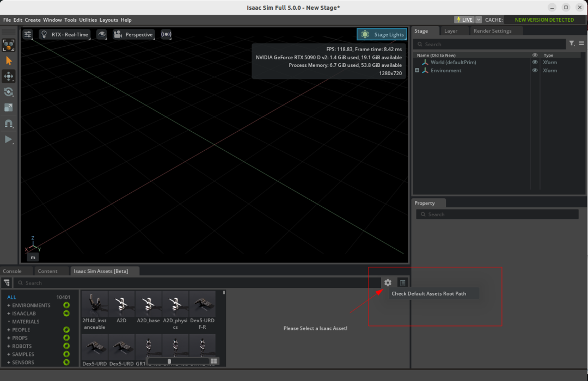Select the MATERIALS category

click(x=26, y=322)
